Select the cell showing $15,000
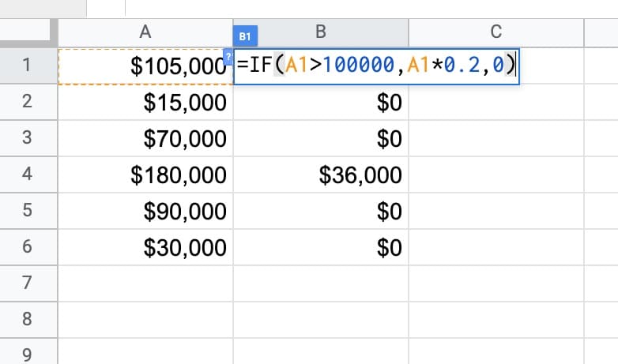The image size is (618, 364). tap(145, 102)
